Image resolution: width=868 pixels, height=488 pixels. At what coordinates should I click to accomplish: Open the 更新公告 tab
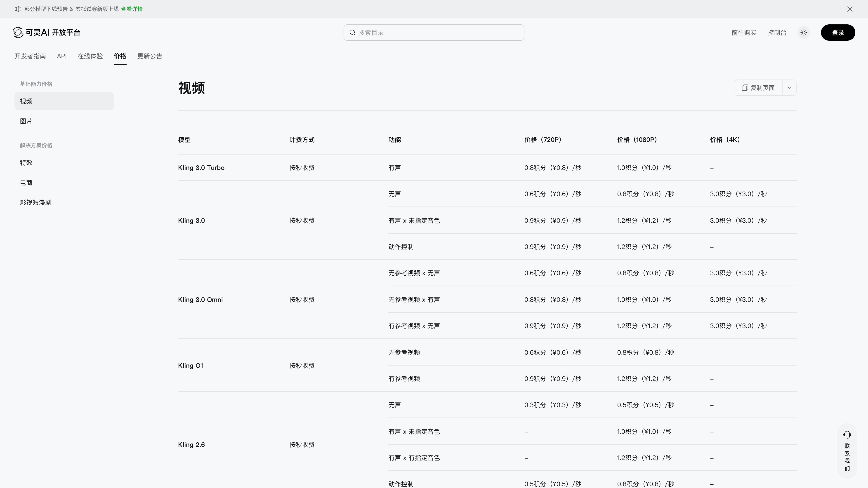(150, 56)
